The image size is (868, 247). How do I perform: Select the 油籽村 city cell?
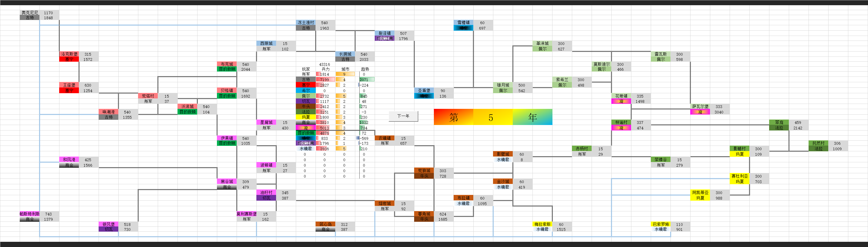point(266,192)
